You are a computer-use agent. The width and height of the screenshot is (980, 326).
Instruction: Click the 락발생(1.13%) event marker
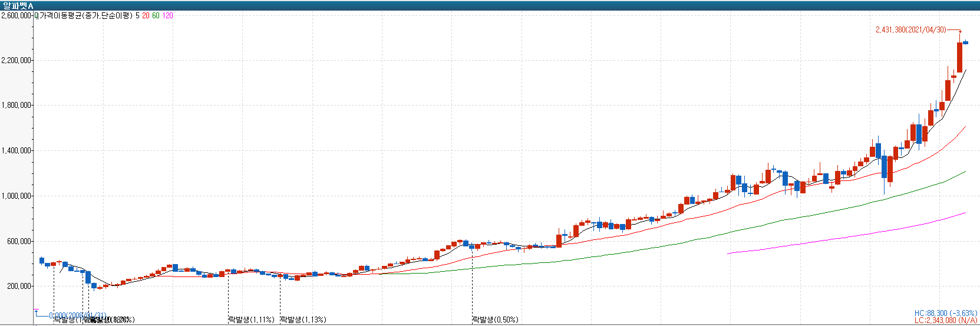[303, 320]
